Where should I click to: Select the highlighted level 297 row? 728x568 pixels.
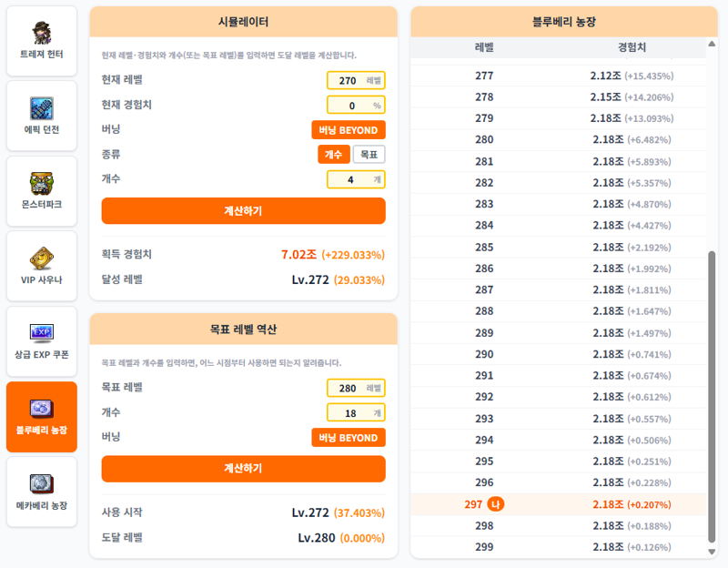[558, 504]
